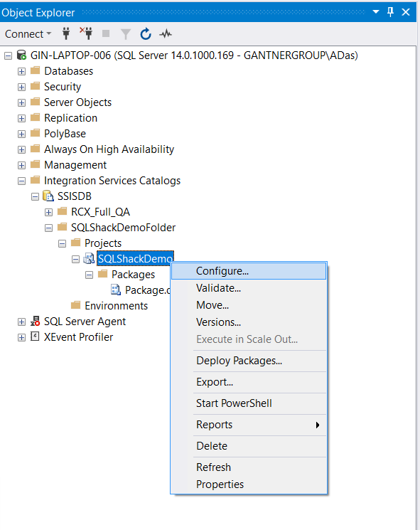This screenshot has width=420, height=530.
Task: Open the Connect dropdown
Action: click(x=28, y=34)
